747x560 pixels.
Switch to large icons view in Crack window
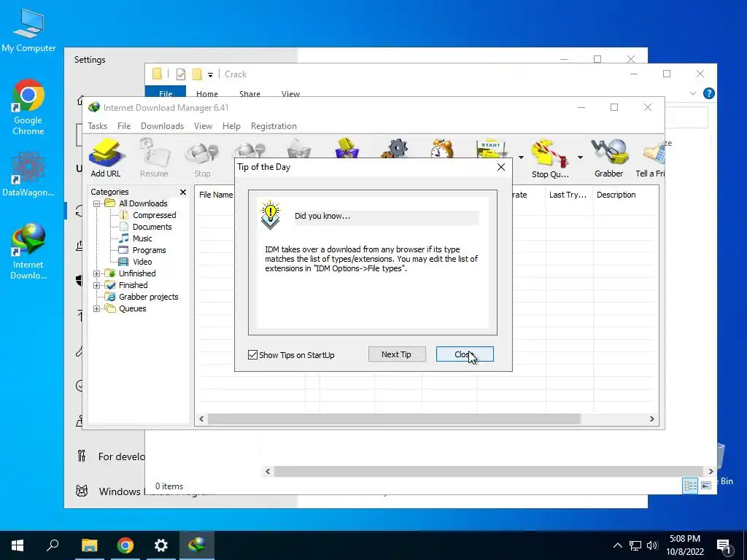[706, 485]
